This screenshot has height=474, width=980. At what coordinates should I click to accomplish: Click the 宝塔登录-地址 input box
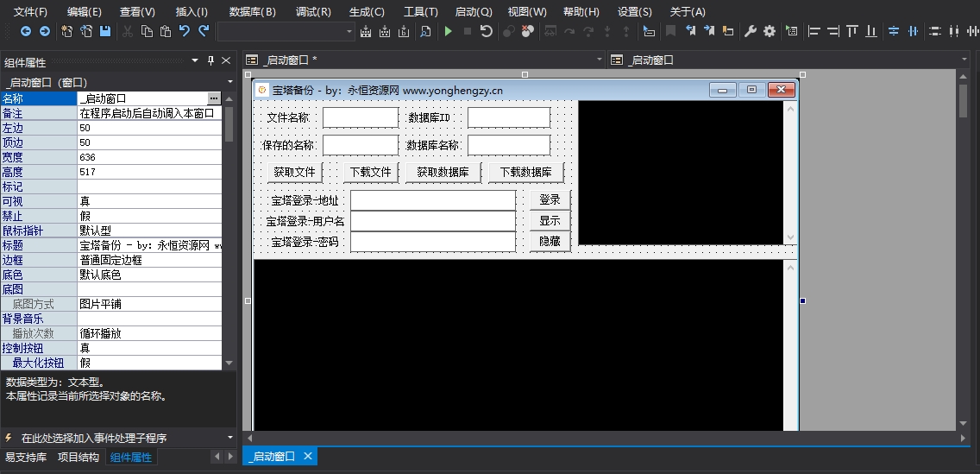pos(433,200)
